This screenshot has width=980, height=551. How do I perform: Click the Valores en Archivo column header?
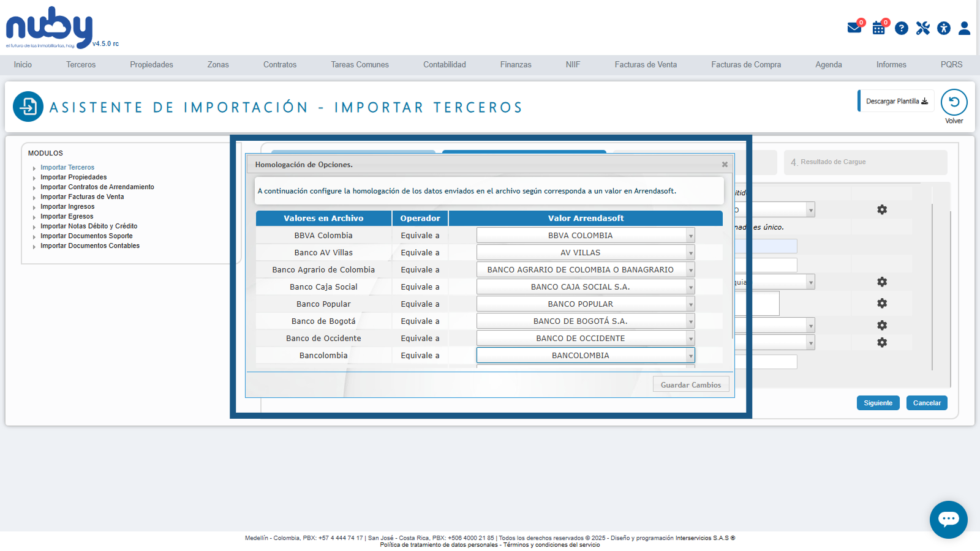coord(323,218)
